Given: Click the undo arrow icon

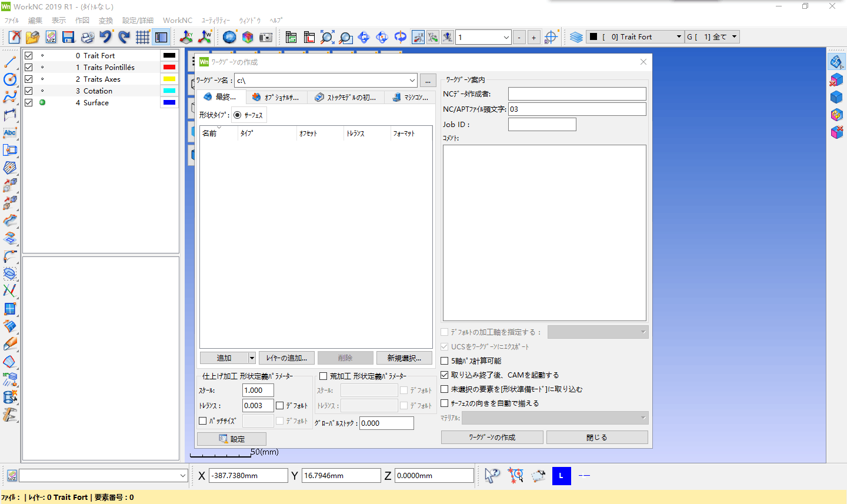Looking at the screenshot, I should pos(105,37).
